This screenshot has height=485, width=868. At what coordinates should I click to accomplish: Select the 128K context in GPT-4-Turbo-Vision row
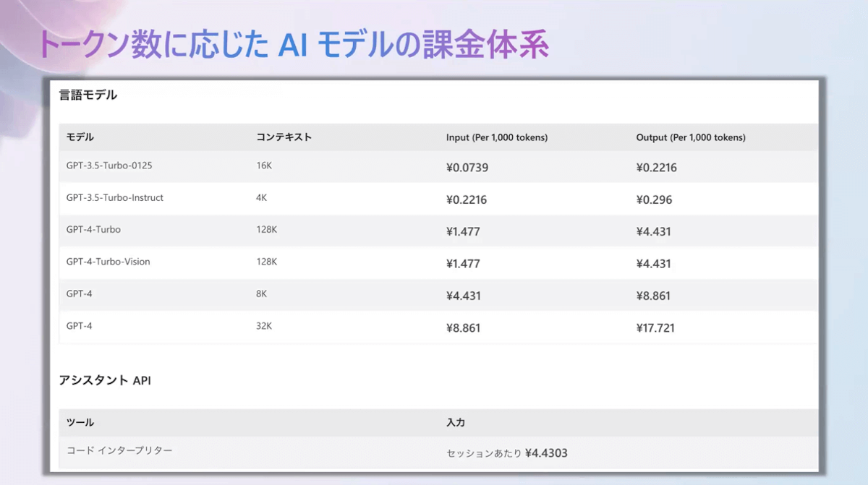coord(267,262)
